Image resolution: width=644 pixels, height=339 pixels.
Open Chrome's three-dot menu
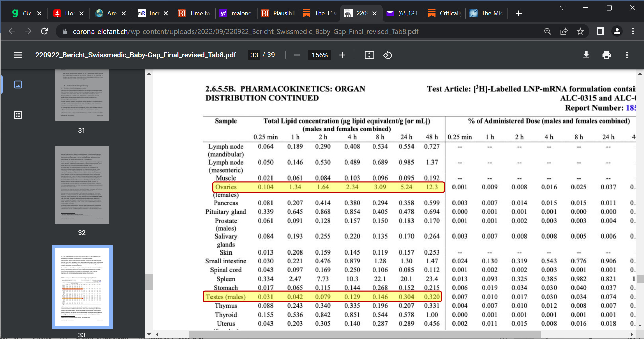[x=633, y=31]
